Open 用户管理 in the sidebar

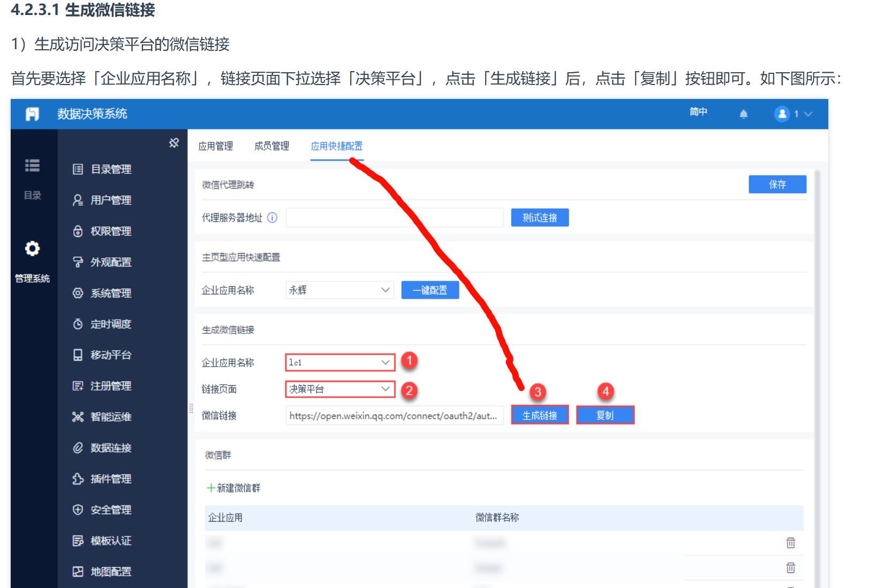[111, 200]
